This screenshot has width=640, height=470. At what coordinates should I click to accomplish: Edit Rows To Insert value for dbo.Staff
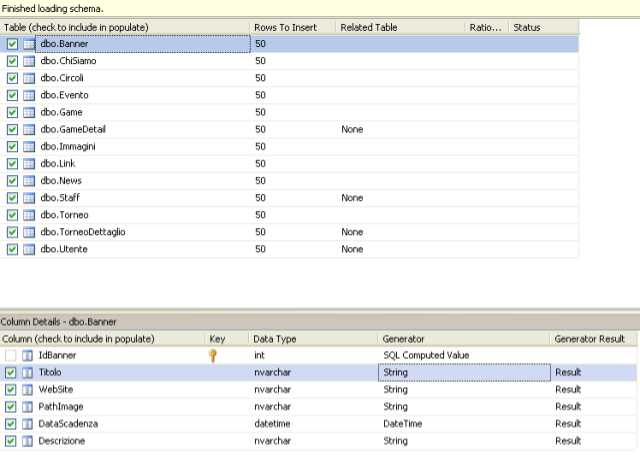(293, 198)
